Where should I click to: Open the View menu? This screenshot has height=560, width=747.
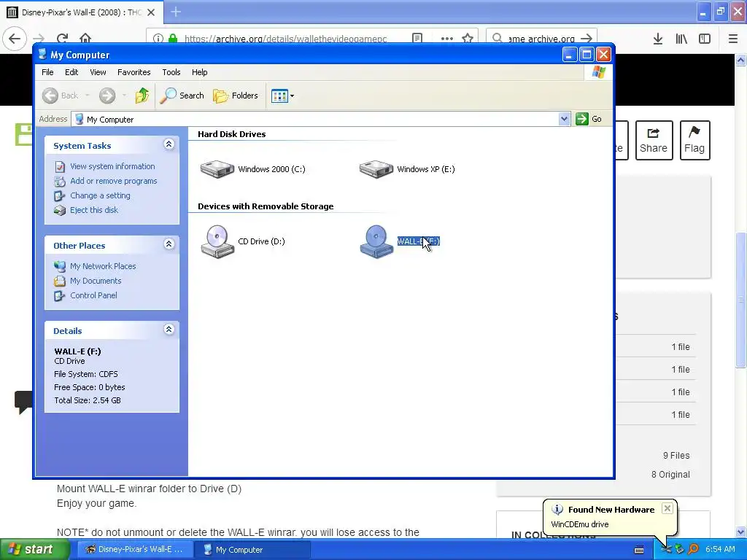pos(98,72)
